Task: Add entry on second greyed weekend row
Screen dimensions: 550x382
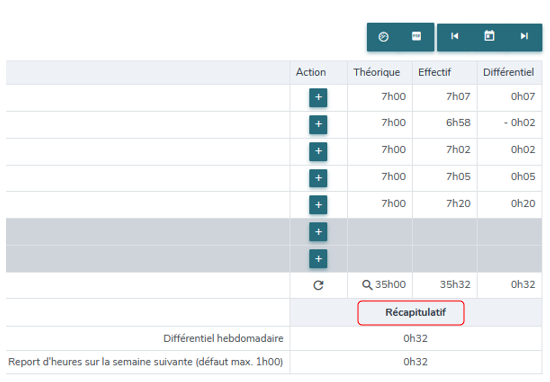Action: tap(318, 259)
